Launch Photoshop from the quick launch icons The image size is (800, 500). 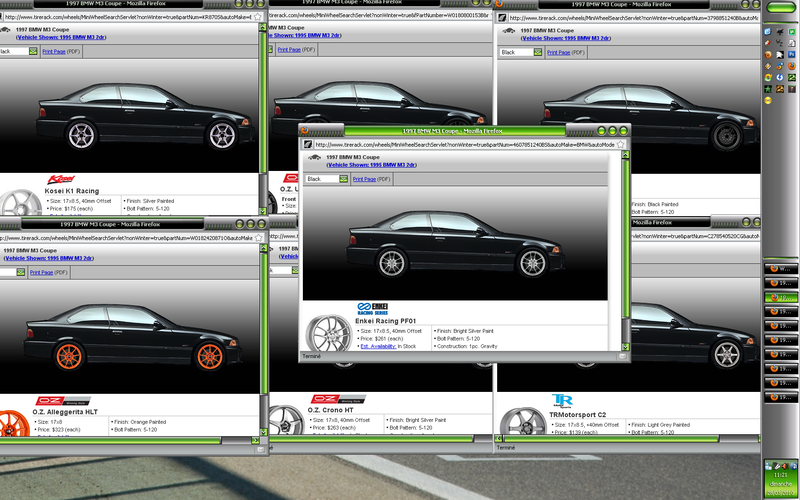click(x=792, y=55)
